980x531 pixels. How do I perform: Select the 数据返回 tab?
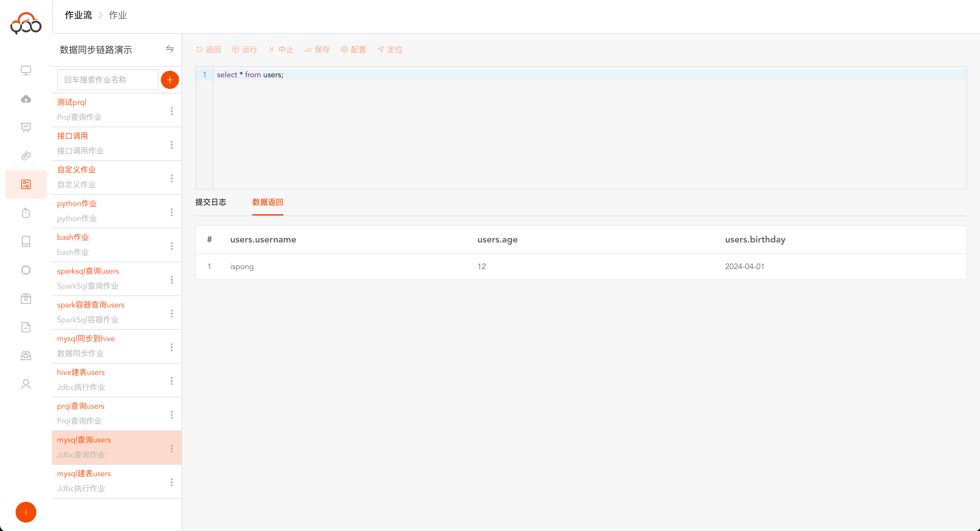pos(268,202)
